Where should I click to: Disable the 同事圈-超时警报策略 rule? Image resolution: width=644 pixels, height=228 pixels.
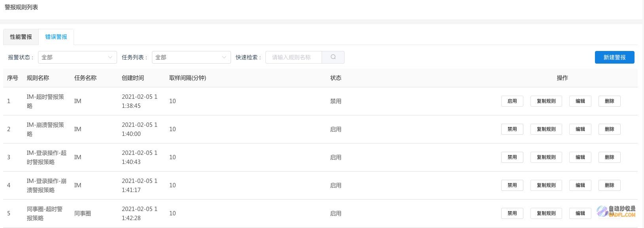512,213
